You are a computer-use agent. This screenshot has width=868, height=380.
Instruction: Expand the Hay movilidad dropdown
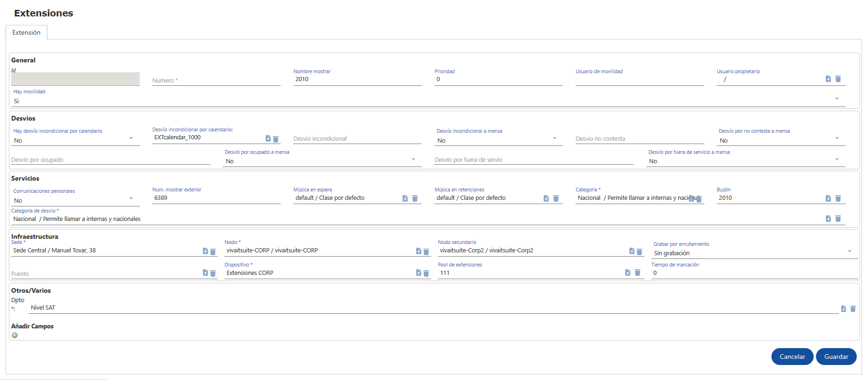pyautogui.click(x=837, y=99)
